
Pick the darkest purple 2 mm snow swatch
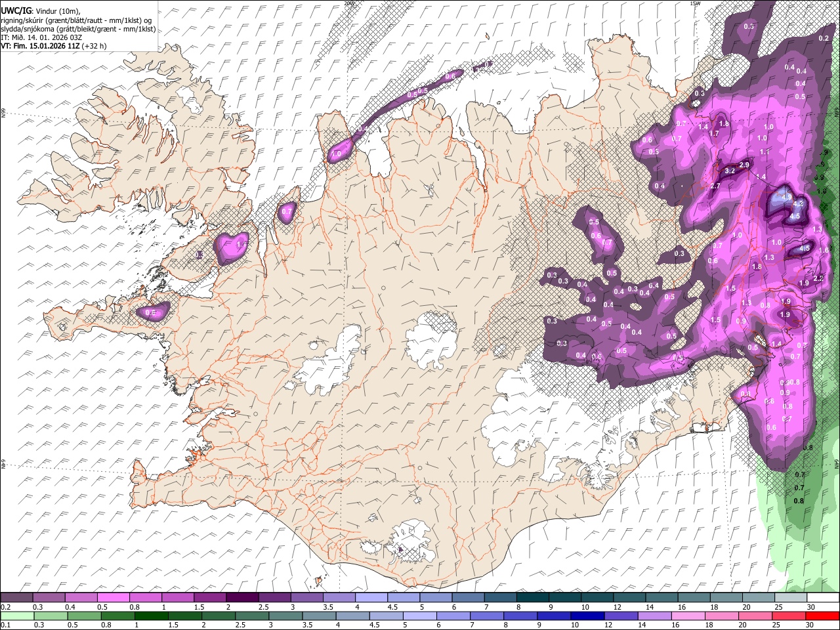[241, 598]
